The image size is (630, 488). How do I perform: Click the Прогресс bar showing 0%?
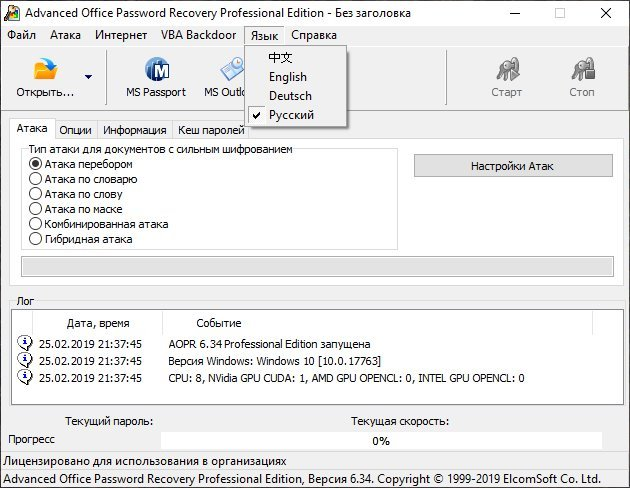click(381, 440)
